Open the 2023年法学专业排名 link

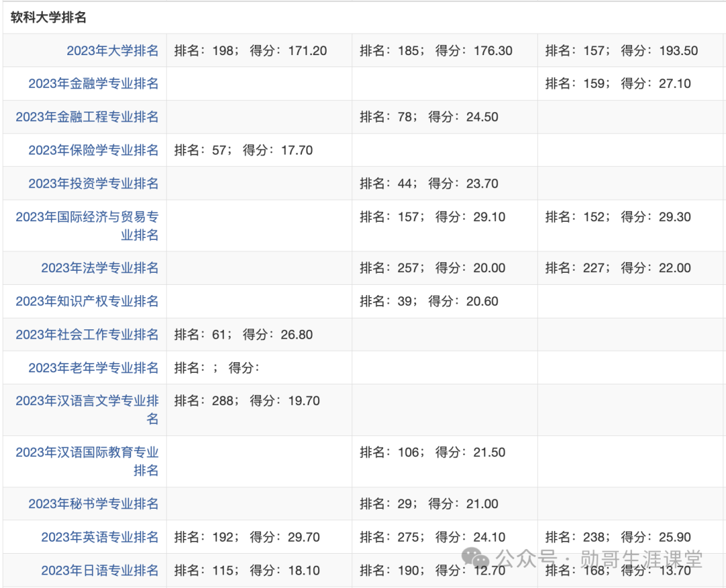[100, 268]
